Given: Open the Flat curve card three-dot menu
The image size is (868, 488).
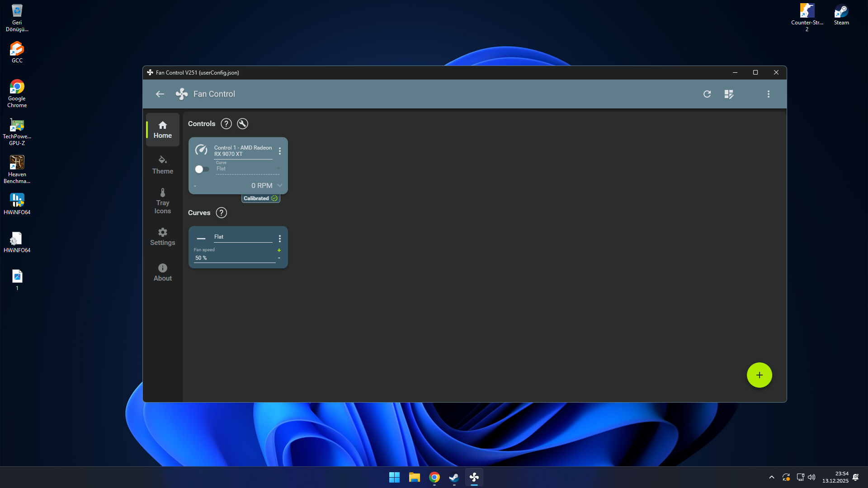Looking at the screenshot, I should [x=280, y=239].
